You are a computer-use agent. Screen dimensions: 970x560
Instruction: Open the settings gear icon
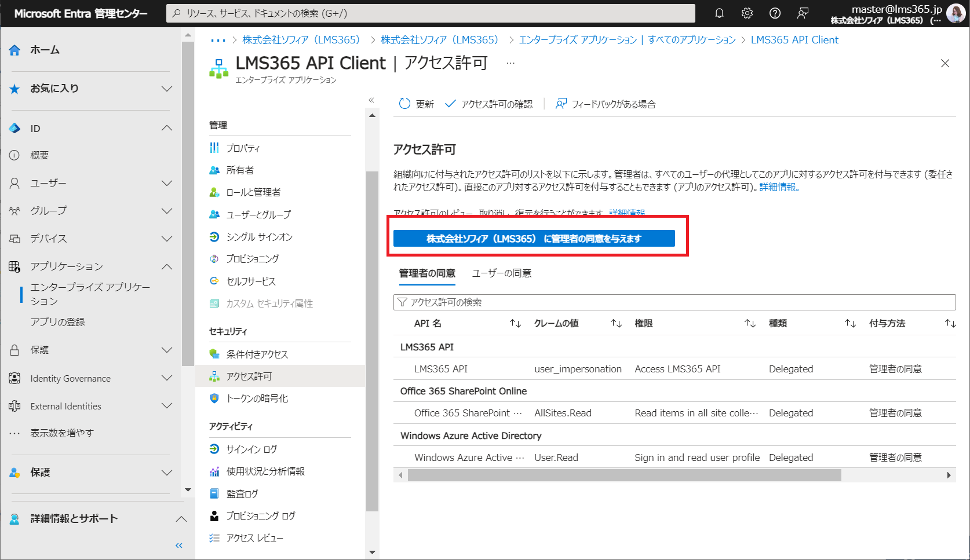[747, 13]
